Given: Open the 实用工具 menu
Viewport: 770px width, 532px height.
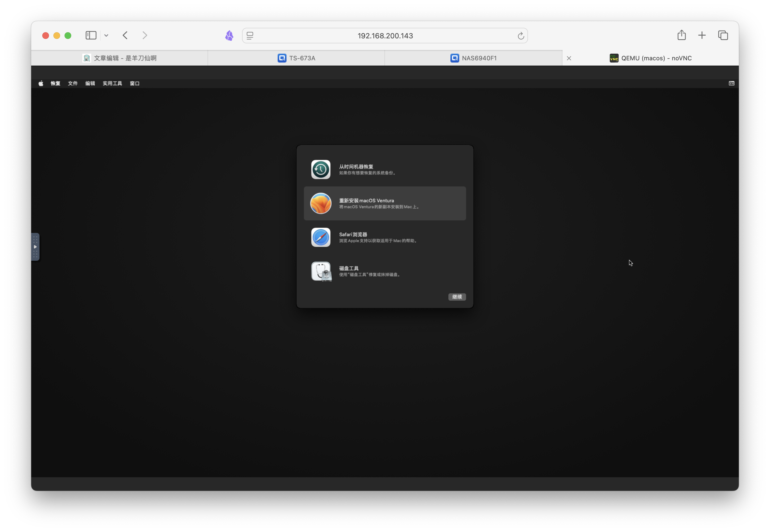Looking at the screenshot, I should point(112,83).
